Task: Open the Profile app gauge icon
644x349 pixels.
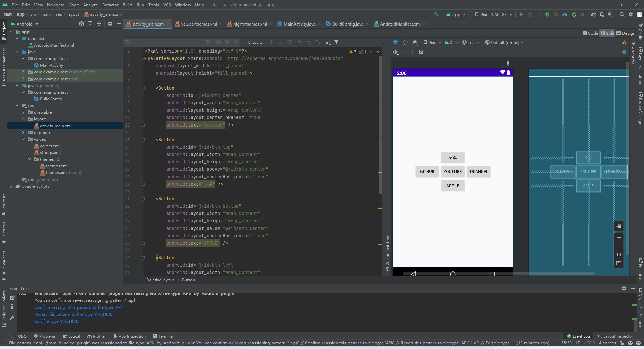Action: (x=565, y=14)
